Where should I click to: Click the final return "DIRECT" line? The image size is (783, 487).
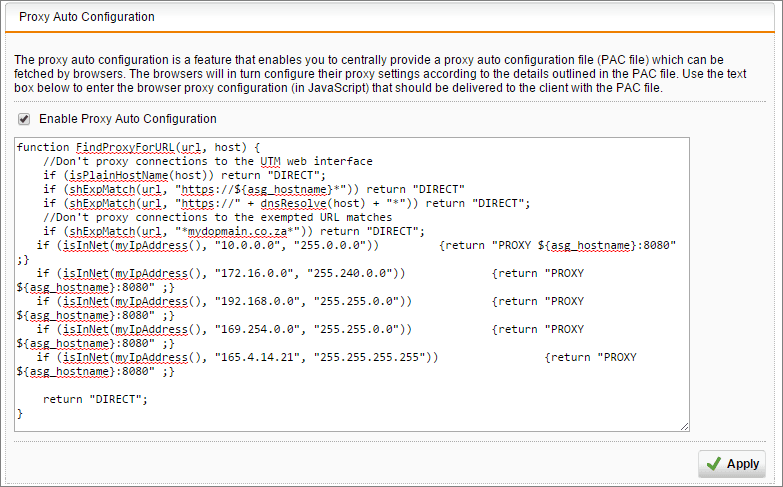[x=95, y=399]
